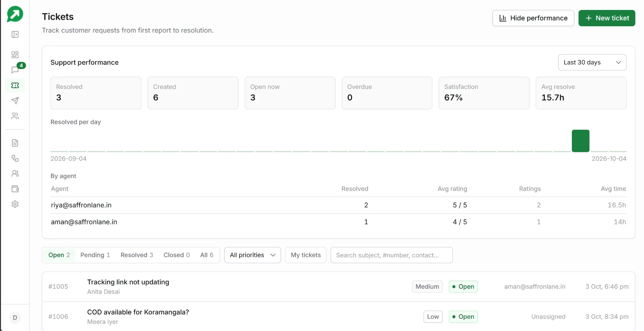Click the Open now stat card
This screenshot has height=331, width=644.
click(x=290, y=93)
